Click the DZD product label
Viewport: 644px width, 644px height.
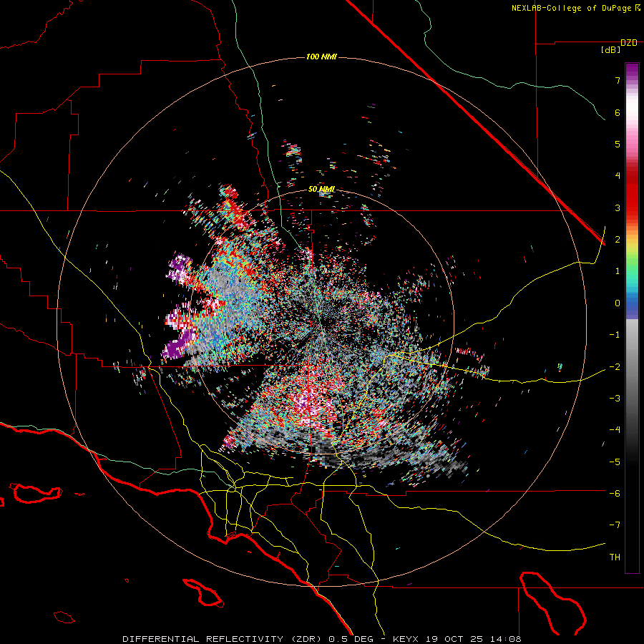tap(629, 43)
